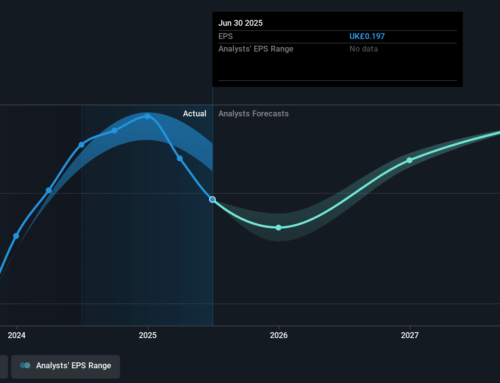Click the EPS data point after the 2025 peak
500x383 pixels.
coord(180,158)
